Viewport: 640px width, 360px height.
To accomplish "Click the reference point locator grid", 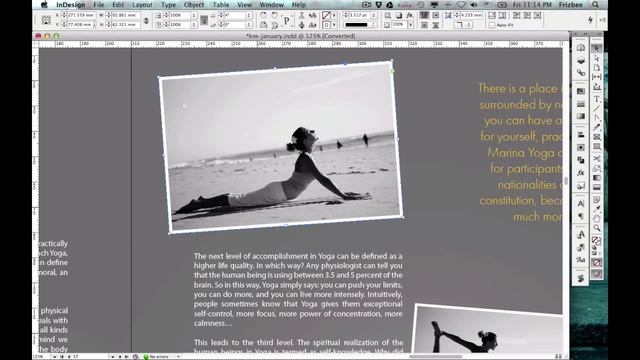I will (47, 20).
